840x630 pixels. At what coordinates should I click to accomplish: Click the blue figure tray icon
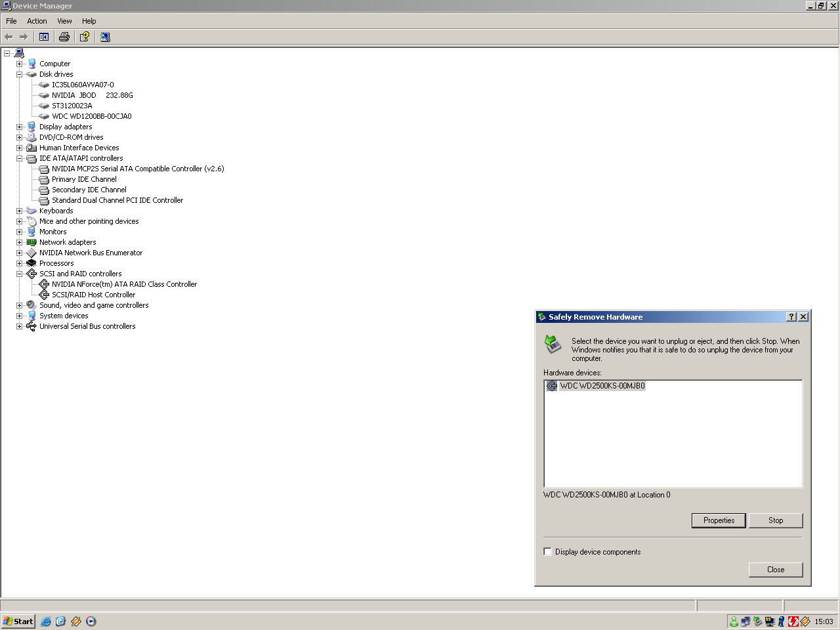point(781,621)
